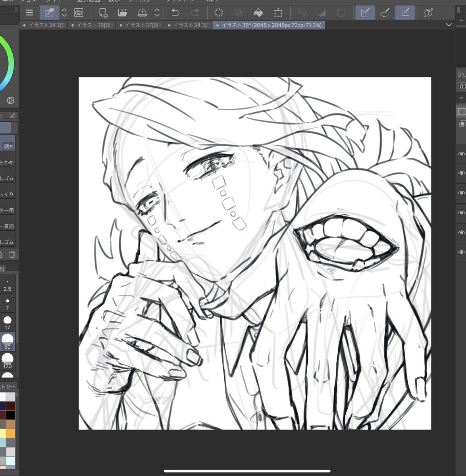Toggle snap to special ruler
The height and width of the screenshot is (476, 466).
click(385, 13)
